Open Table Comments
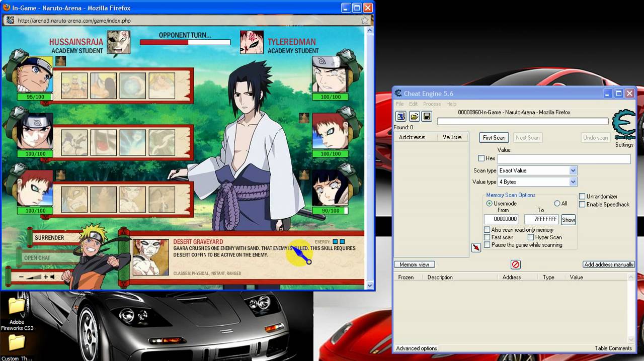The width and height of the screenshot is (644, 361). (613, 348)
